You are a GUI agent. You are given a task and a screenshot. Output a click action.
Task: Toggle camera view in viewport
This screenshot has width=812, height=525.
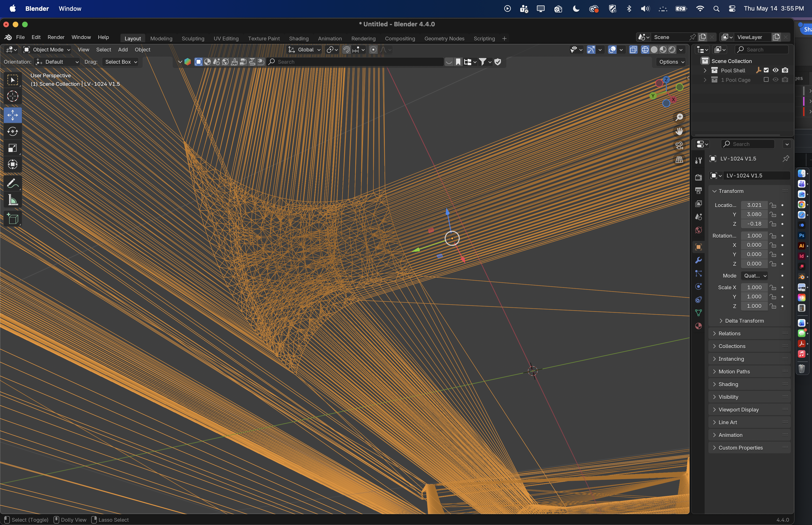coord(679,145)
